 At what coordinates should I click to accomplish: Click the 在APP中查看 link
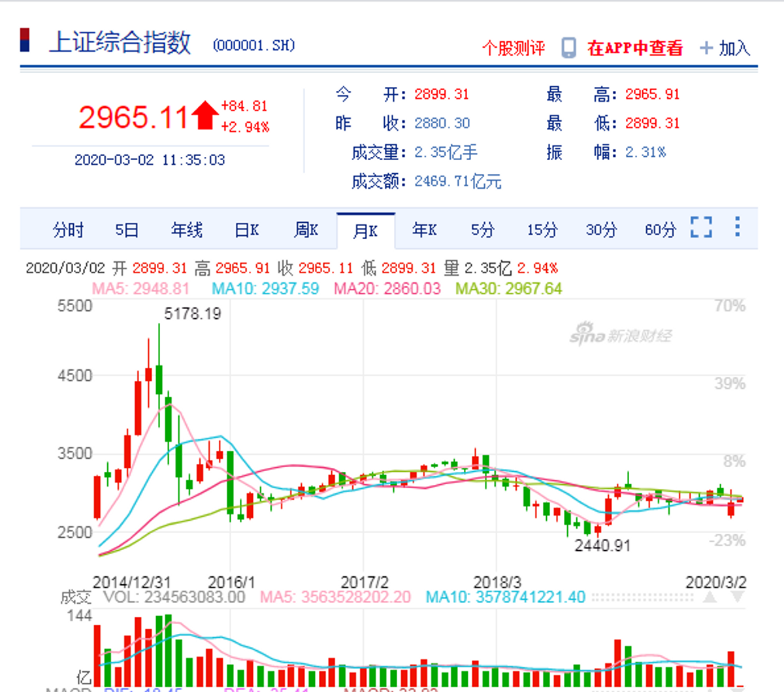point(635,48)
